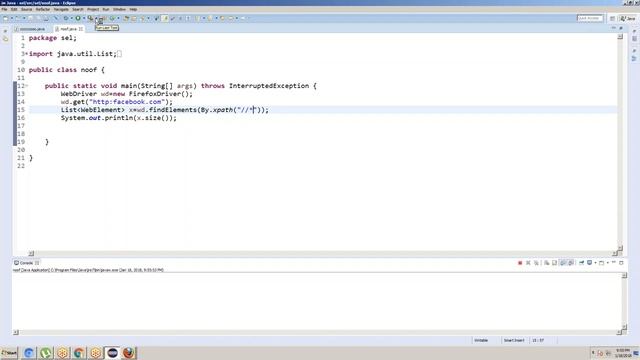Open the Window menu
Viewport: 640px width, 360px height.
[119, 9]
